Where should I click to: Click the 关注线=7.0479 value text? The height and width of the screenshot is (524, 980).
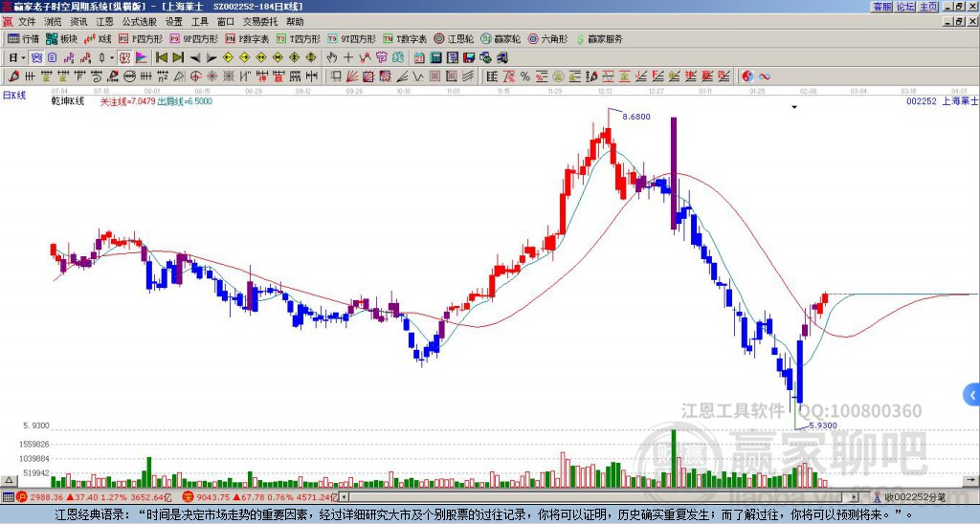click(x=127, y=101)
